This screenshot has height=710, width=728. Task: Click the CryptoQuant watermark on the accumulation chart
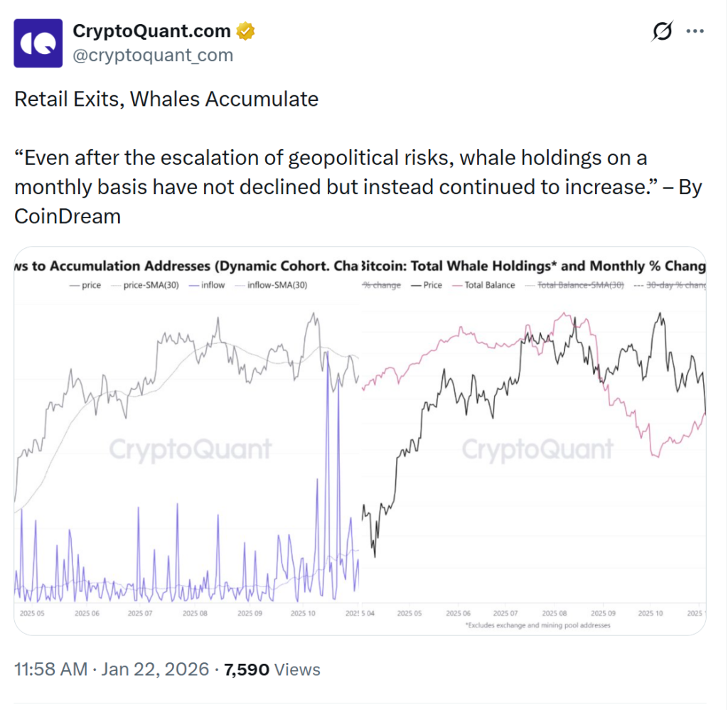(190, 449)
